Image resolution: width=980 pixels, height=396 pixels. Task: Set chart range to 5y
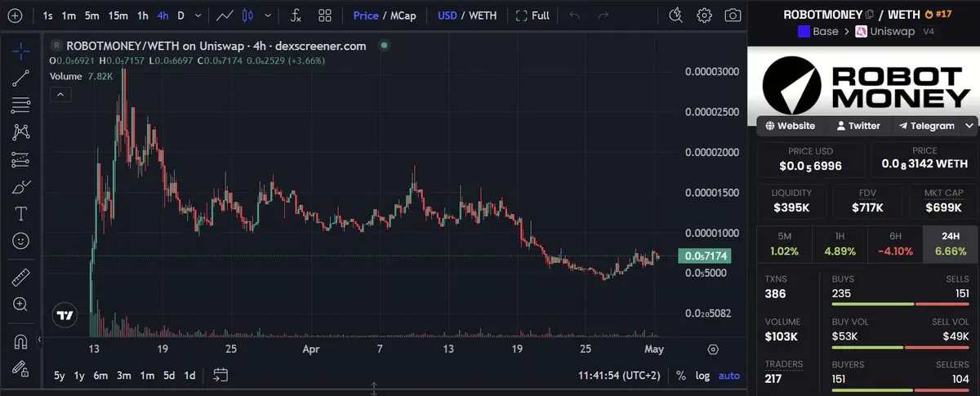coord(60,376)
